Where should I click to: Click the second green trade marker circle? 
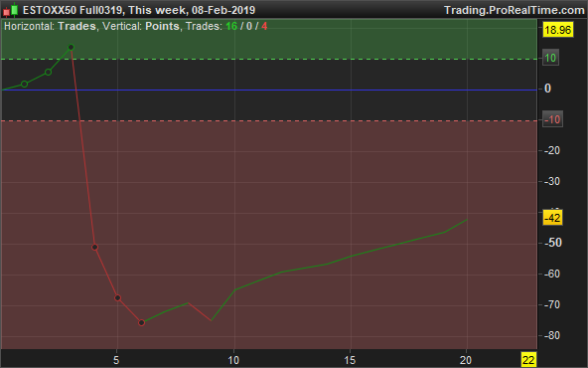click(x=48, y=72)
